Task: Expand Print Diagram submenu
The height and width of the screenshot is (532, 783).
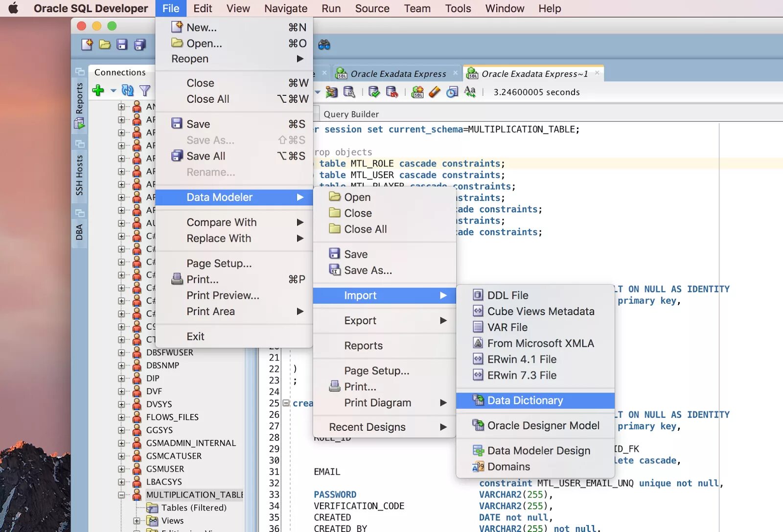Action: click(x=385, y=403)
